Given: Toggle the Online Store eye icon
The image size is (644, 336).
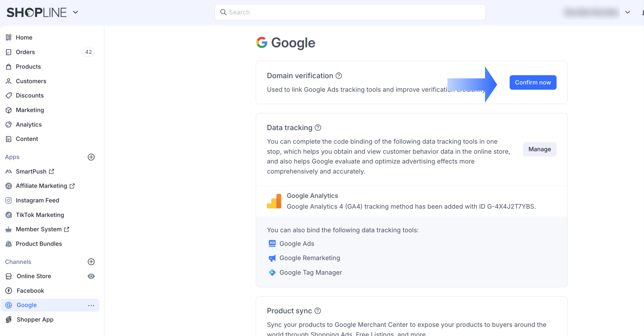Looking at the screenshot, I should click(x=91, y=276).
